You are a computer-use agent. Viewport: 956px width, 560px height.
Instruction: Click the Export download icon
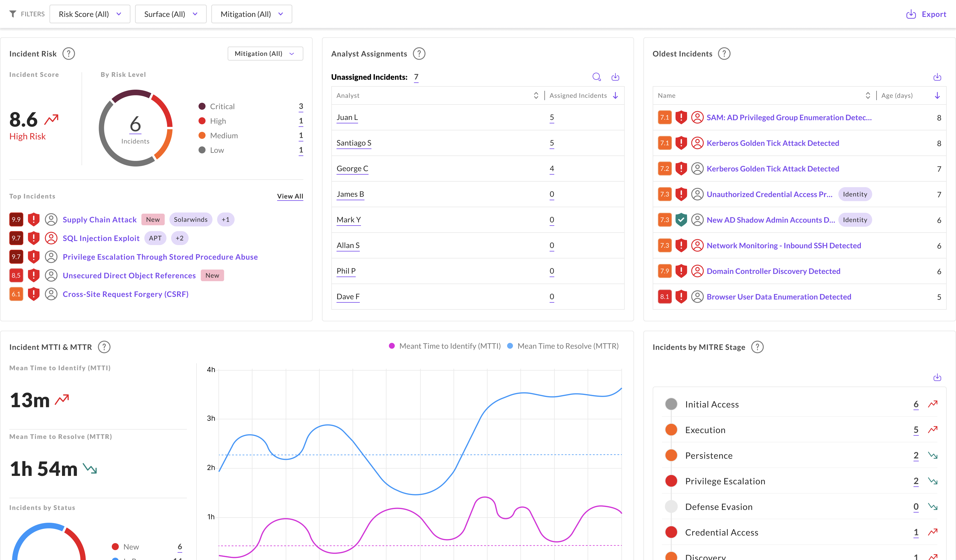tap(911, 15)
